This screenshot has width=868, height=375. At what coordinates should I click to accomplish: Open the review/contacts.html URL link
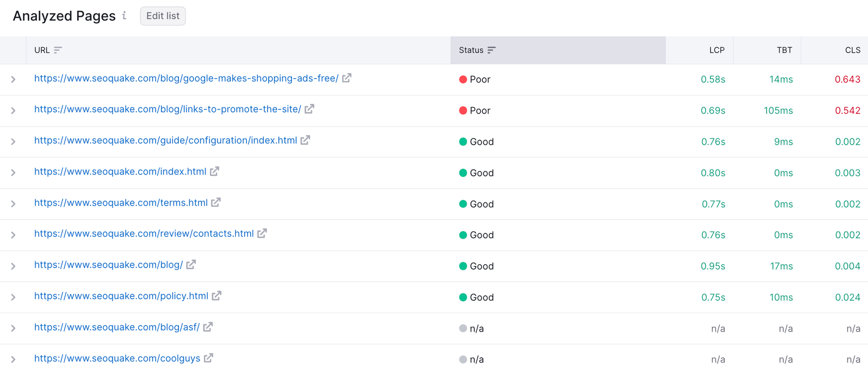[144, 233]
